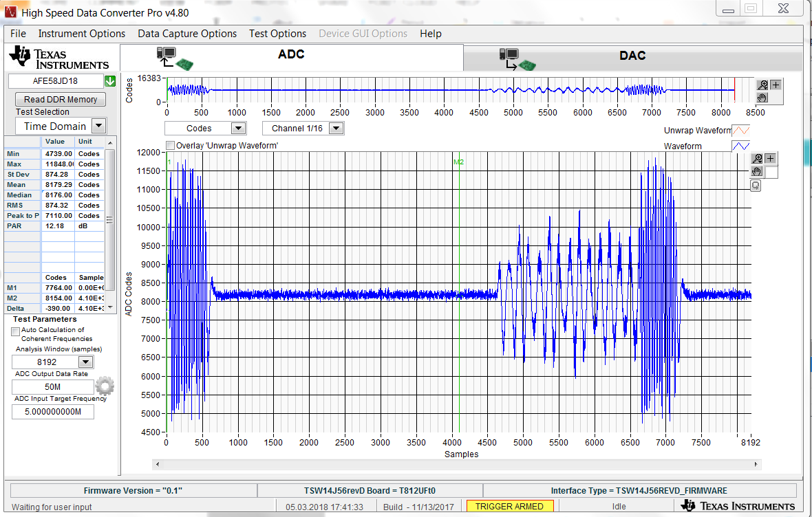Click the Unwrap Waveform orange plot swatch
Screen dimensions: 812x517
[740, 131]
